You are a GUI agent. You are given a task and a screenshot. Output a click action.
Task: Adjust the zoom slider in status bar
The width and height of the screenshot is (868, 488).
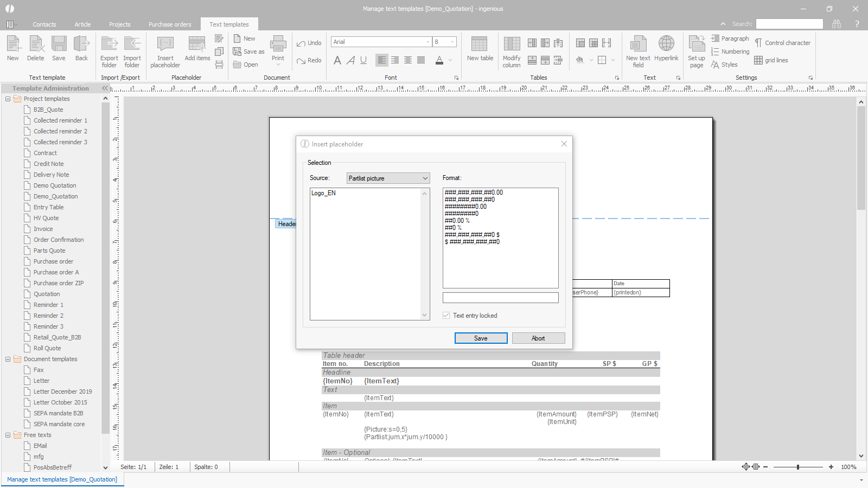pos(798,467)
